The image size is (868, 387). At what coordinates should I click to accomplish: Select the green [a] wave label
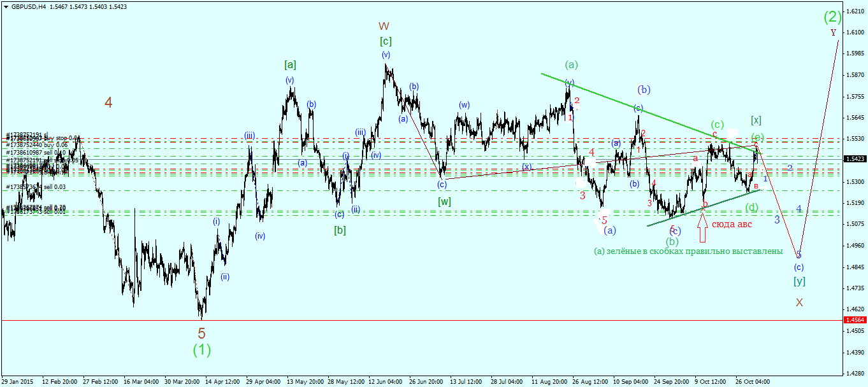(x=290, y=64)
